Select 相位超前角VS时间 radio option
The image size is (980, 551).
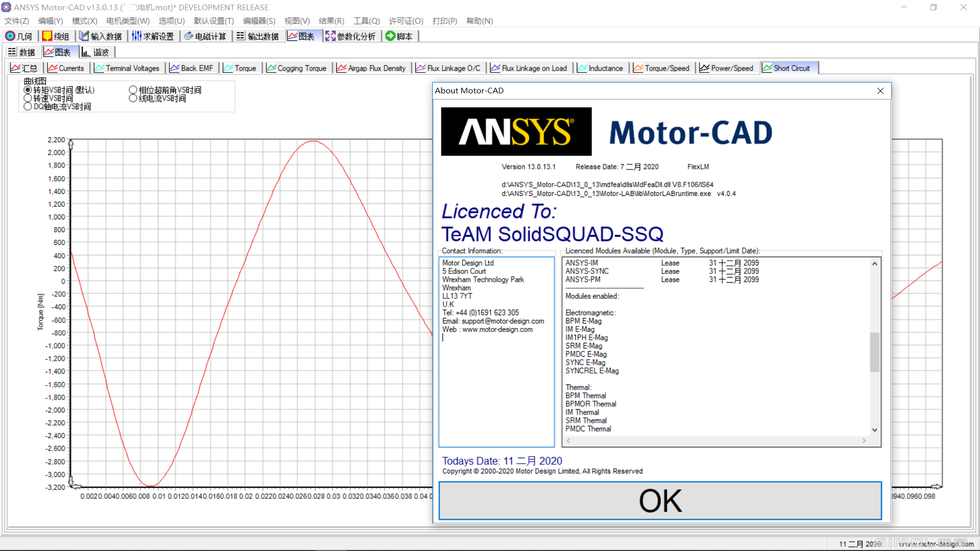[165, 90]
